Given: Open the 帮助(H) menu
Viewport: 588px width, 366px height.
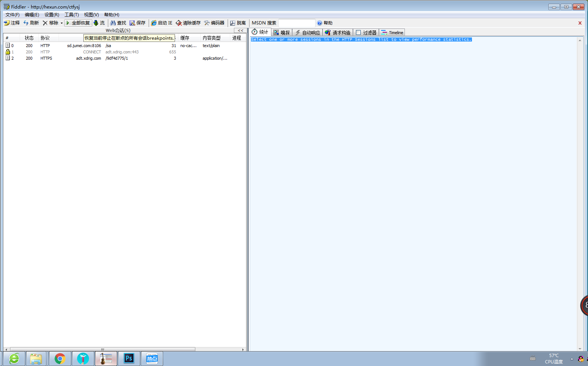Looking at the screenshot, I should [x=112, y=15].
